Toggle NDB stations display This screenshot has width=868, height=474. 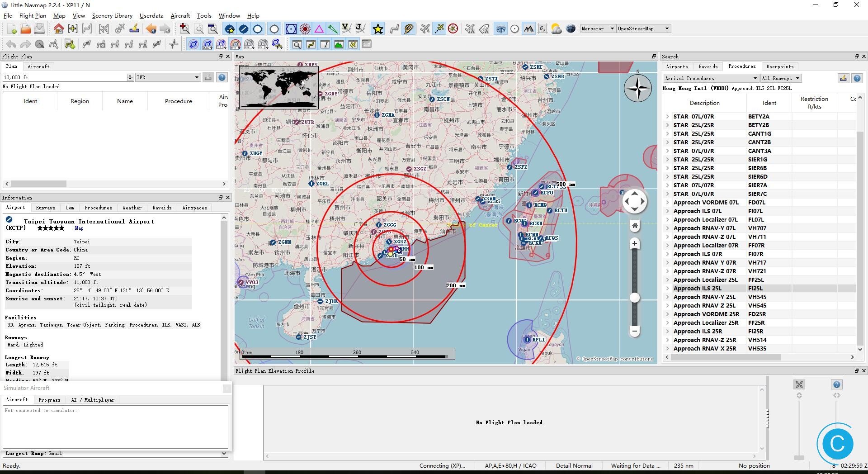point(305,29)
